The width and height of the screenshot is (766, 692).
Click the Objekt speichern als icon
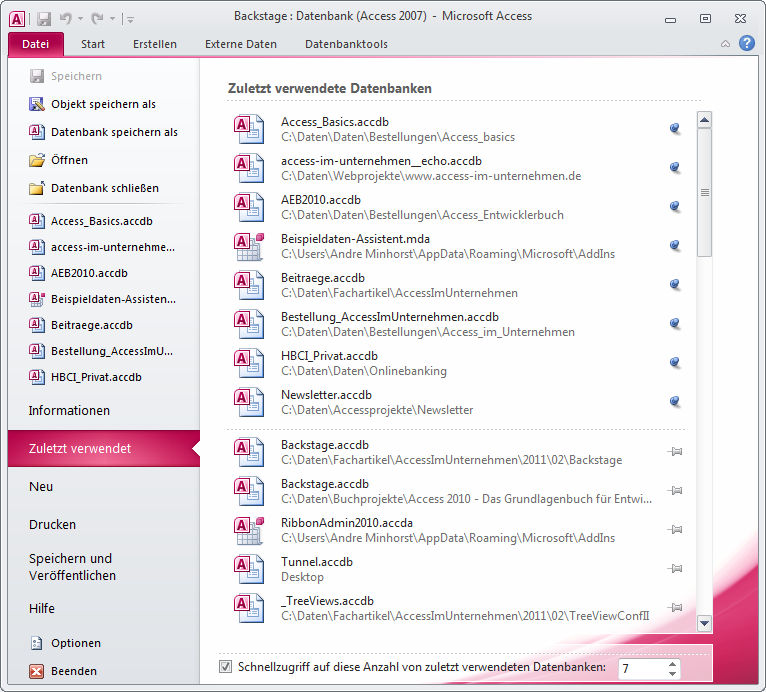click(x=37, y=104)
